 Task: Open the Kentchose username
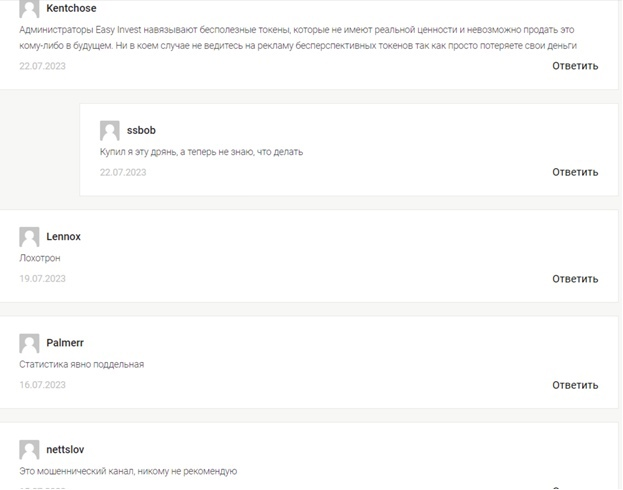(71, 8)
